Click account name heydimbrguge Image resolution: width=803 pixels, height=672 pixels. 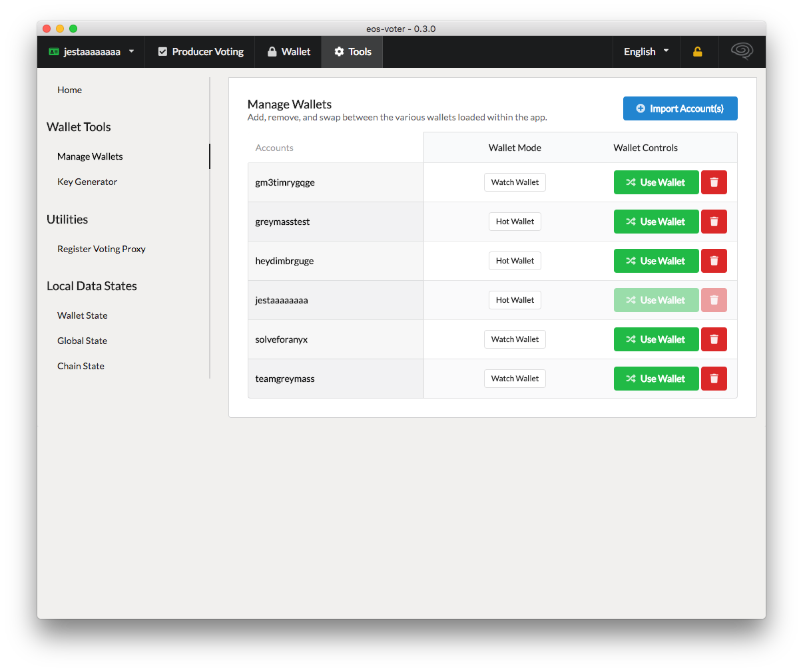click(x=284, y=261)
